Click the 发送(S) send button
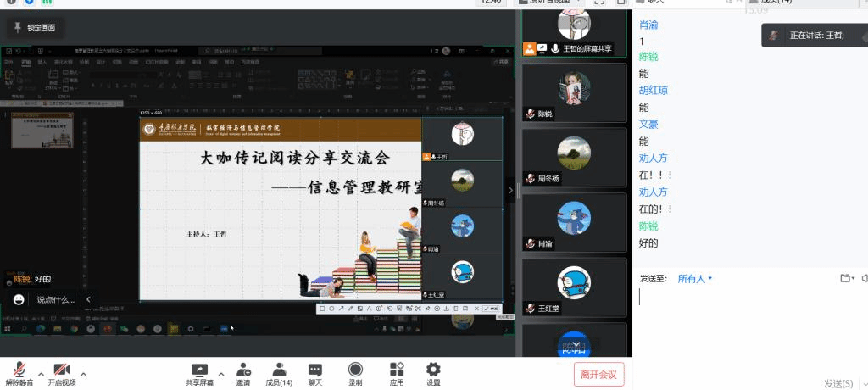The image size is (868, 390). click(837, 383)
